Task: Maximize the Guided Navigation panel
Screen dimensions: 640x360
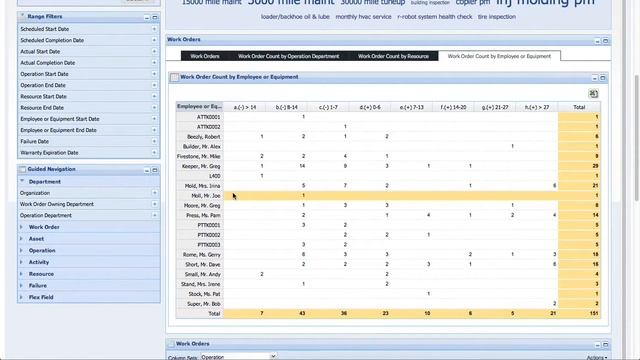Action: [155, 170]
